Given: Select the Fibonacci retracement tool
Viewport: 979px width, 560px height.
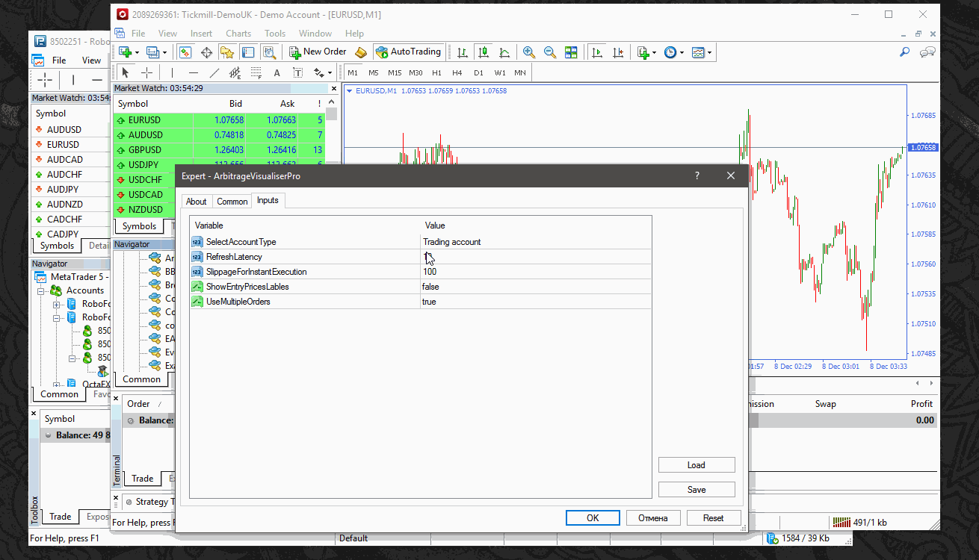Looking at the screenshot, I should (x=256, y=72).
